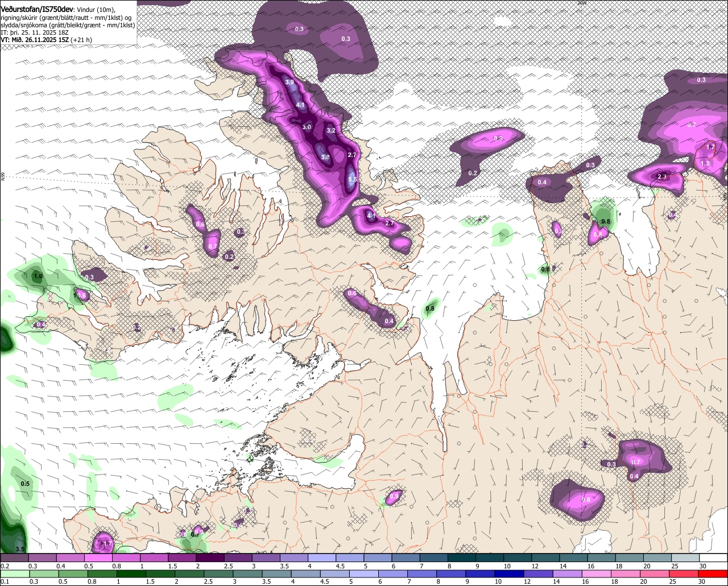
Task: Click the Veðurstofan/IS750dev title text
Action: 37,10
